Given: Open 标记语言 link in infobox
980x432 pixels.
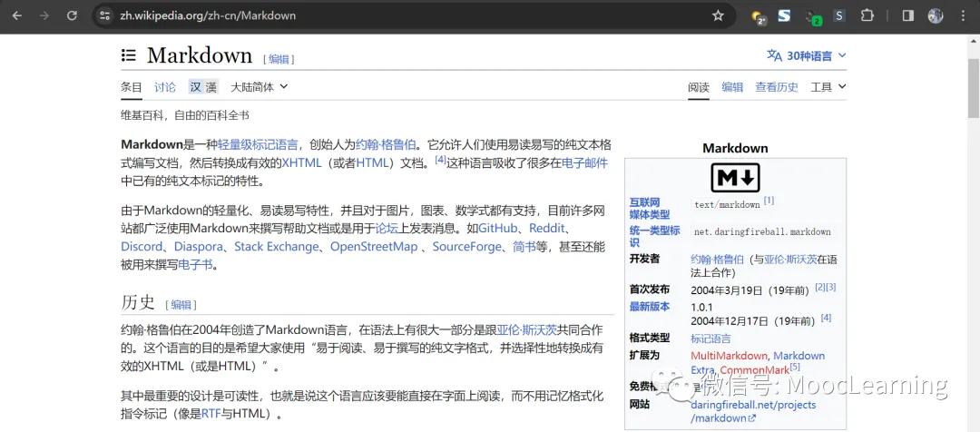Looking at the screenshot, I should (x=710, y=339).
